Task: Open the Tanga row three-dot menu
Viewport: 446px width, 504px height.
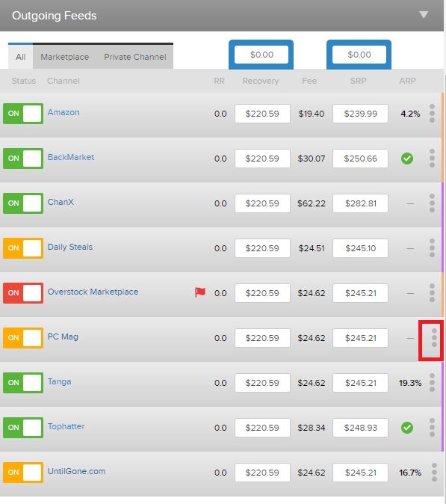Action: pyautogui.click(x=432, y=383)
